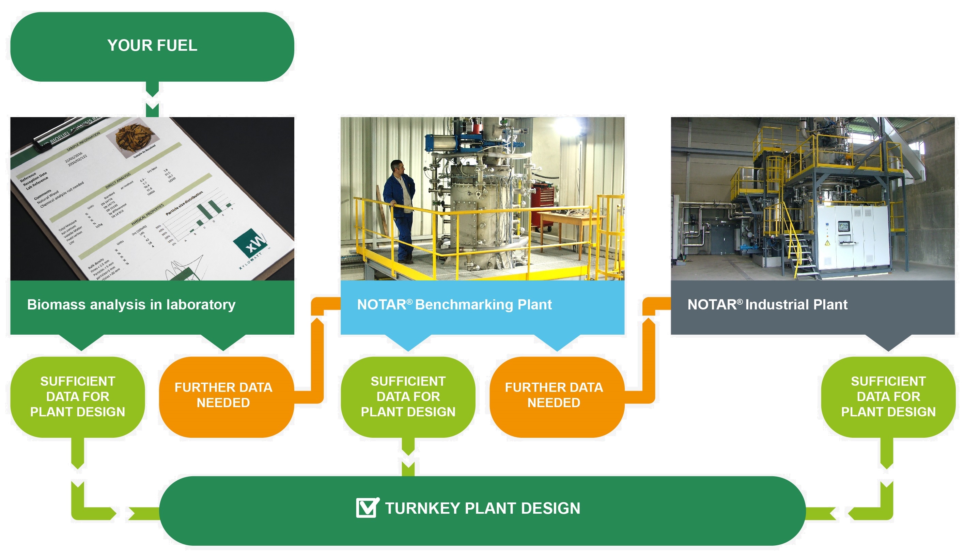Image resolution: width=980 pixels, height=560 pixels.
Task: Click the Further Data Needed box under Biomass analysis
Action: click(227, 397)
